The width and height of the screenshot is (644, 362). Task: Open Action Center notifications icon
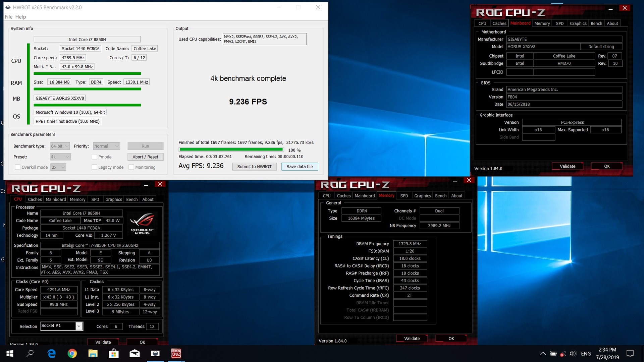coord(630,354)
